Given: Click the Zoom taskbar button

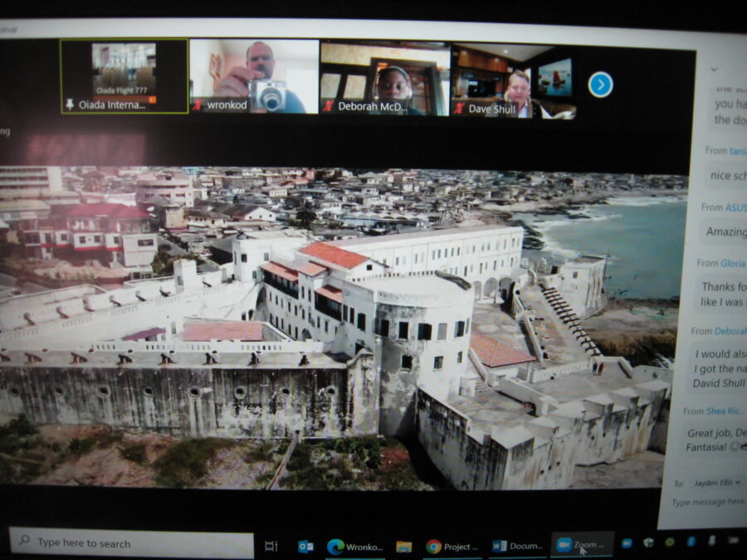Looking at the screenshot, I should [x=582, y=545].
